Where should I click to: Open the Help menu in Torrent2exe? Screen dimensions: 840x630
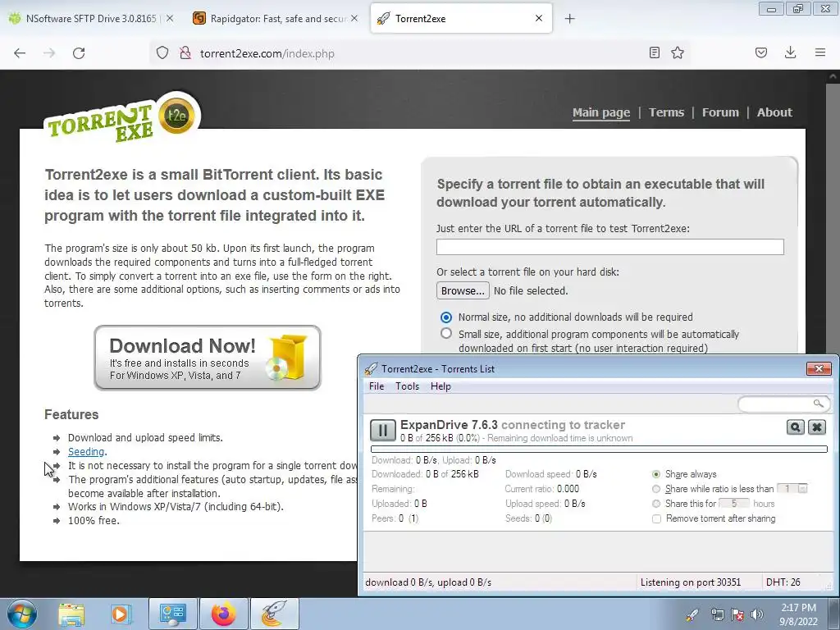coord(441,386)
